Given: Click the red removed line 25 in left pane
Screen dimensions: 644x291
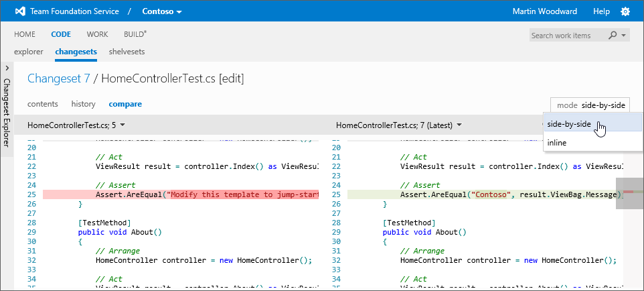Looking at the screenshot, I should pyautogui.click(x=181, y=194).
